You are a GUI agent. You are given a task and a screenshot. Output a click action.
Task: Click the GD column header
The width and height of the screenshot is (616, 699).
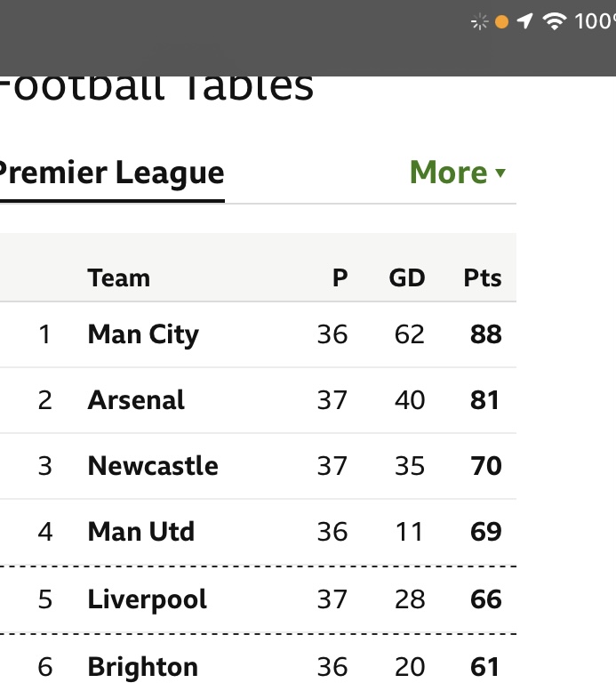(x=406, y=278)
